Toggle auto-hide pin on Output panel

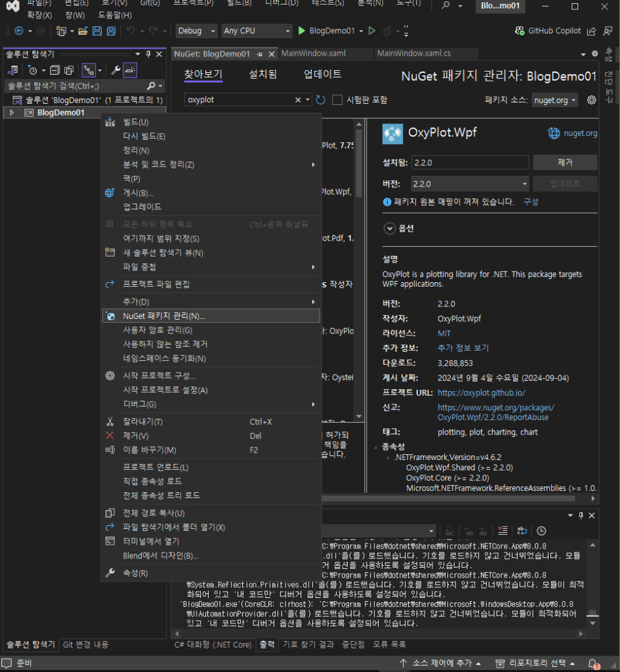click(x=581, y=515)
